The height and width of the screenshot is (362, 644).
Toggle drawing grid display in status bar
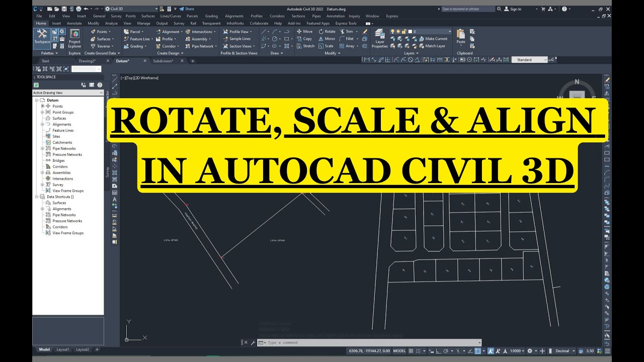pos(411,350)
